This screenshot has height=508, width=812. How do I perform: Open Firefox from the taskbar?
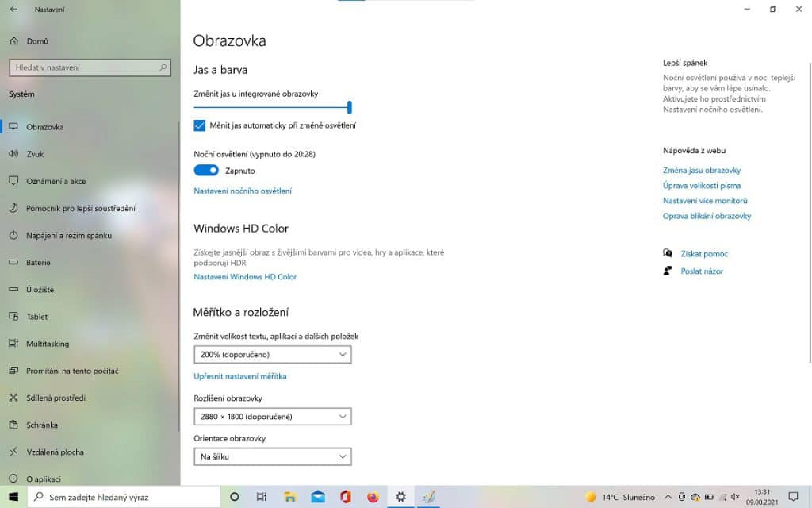pyautogui.click(x=373, y=497)
